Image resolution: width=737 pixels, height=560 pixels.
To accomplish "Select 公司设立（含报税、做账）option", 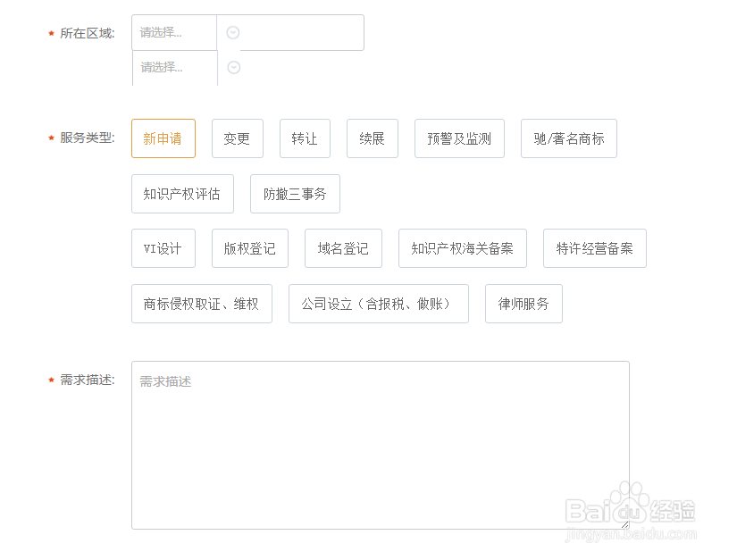I will pos(379,304).
